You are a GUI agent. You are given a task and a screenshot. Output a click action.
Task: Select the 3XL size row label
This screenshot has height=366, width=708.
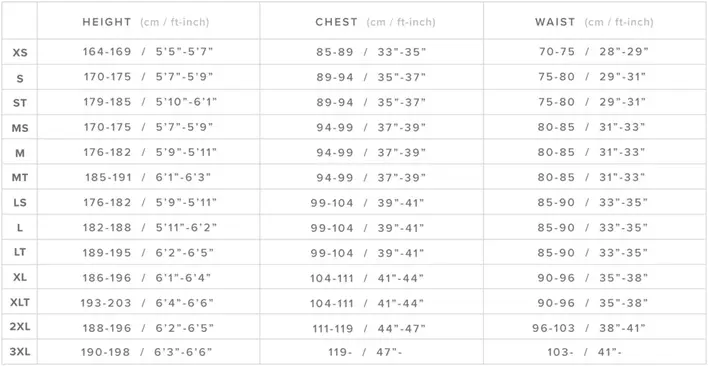20,352
